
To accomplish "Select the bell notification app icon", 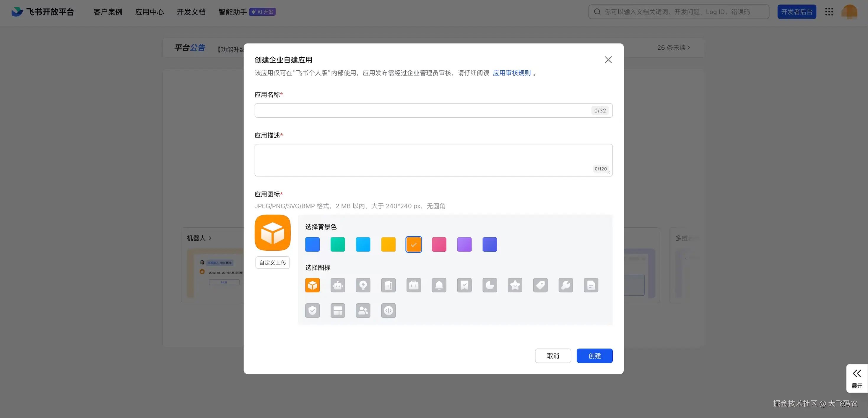I will pos(439,285).
